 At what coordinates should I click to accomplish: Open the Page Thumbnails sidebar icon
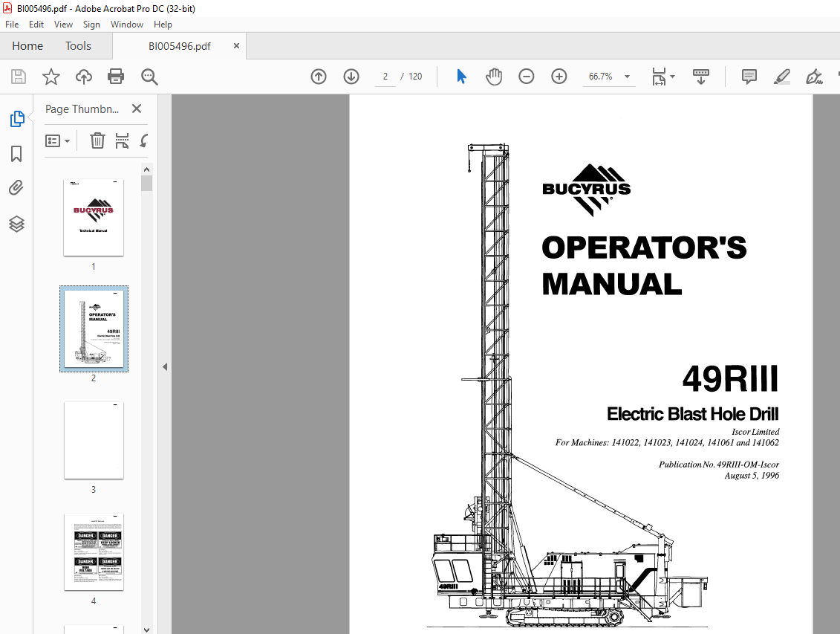[x=16, y=118]
